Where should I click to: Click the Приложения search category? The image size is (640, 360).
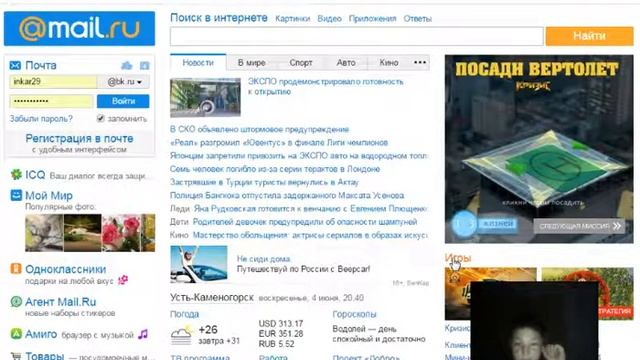point(372,19)
